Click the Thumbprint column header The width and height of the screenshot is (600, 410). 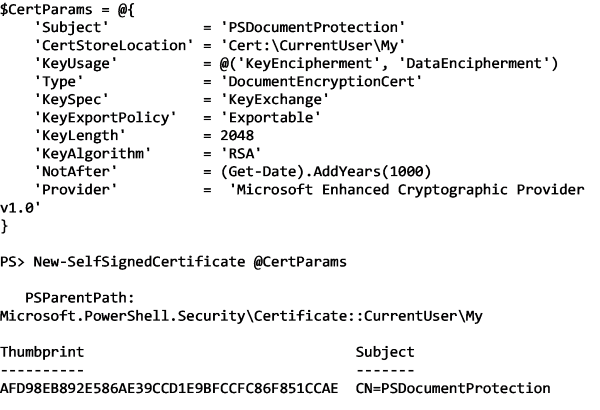[x=42, y=352]
